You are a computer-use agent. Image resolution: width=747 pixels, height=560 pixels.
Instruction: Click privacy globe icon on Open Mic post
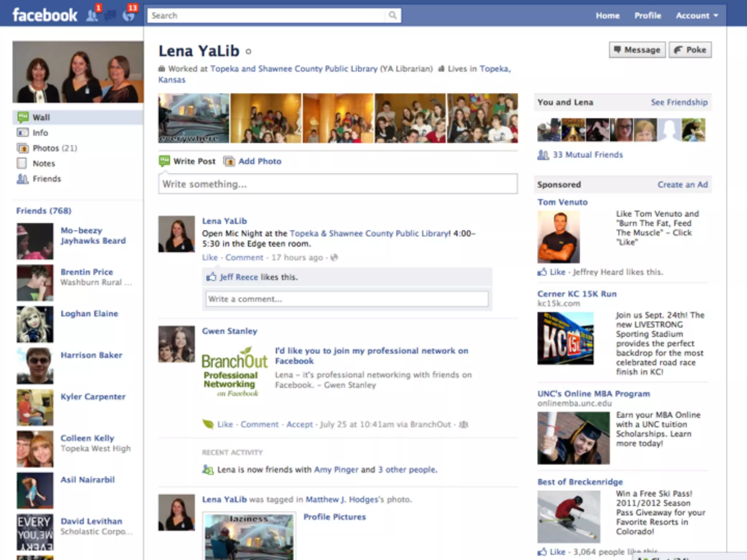click(x=334, y=258)
